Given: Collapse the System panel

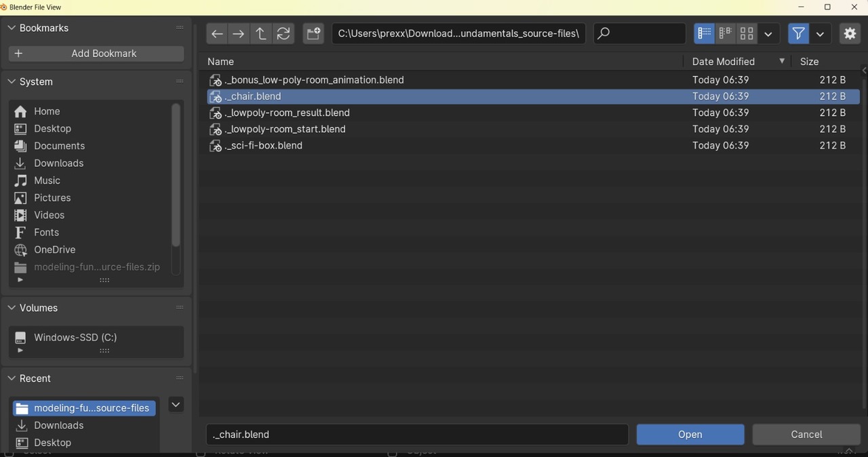Looking at the screenshot, I should [12, 81].
